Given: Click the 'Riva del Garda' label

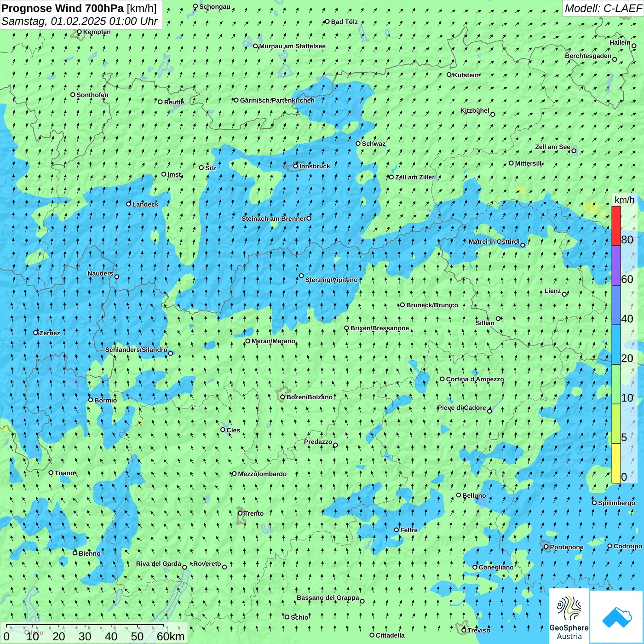Looking at the screenshot, I should pyautogui.click(x=159, y=563).
